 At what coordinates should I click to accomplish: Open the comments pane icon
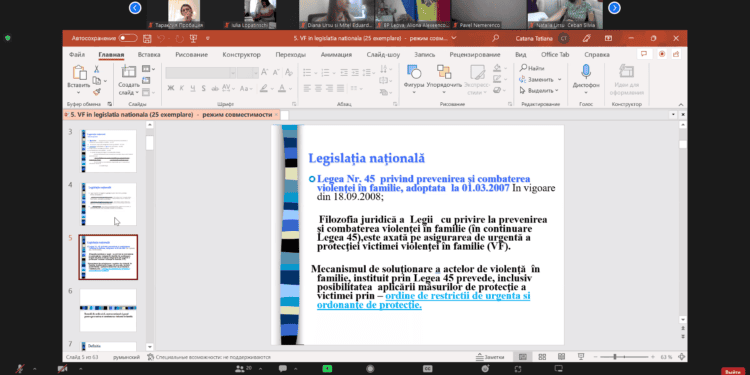point(644,54)
